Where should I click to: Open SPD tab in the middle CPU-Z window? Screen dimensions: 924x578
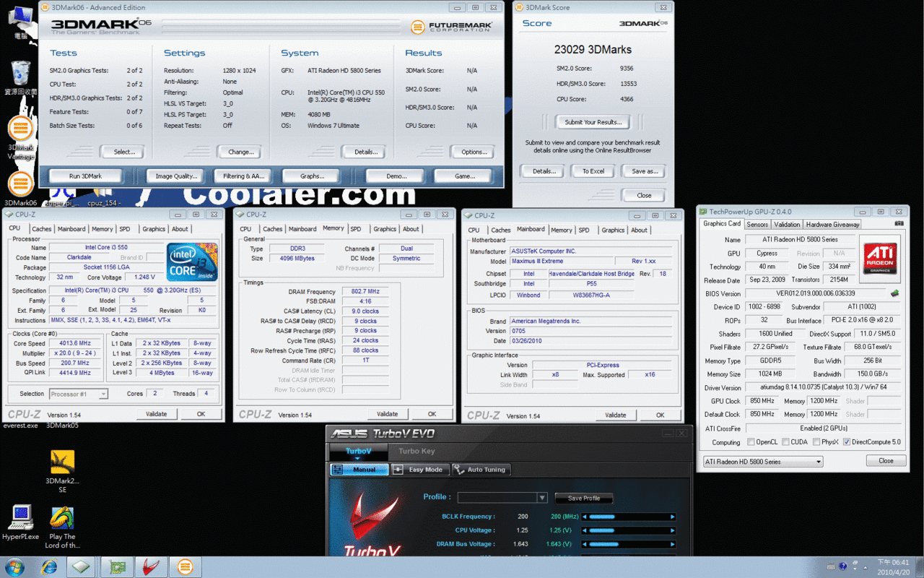click(356, 229)
